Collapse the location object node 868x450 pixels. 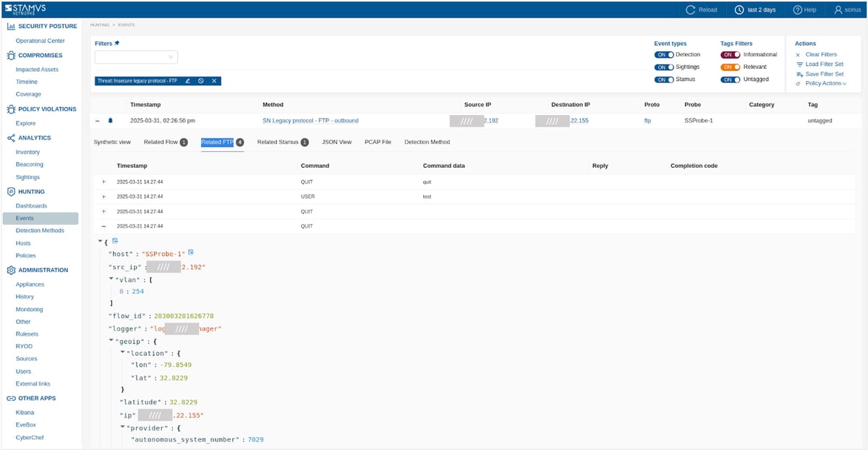tap(122, 353)
